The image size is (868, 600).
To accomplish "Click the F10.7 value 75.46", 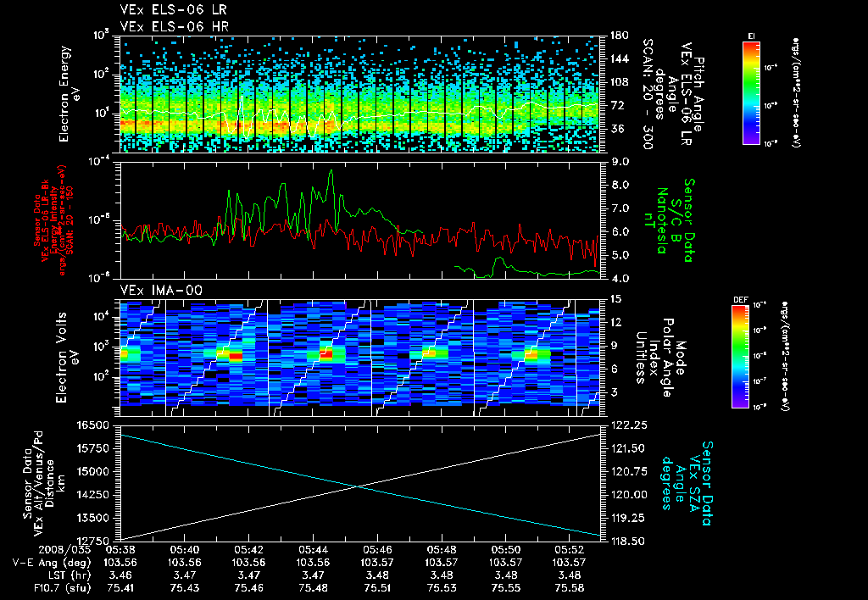I will pos(248,588).
